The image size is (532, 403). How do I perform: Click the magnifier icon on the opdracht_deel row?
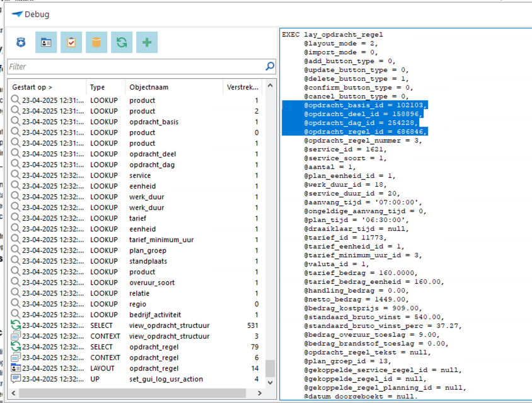coord(16,153)
